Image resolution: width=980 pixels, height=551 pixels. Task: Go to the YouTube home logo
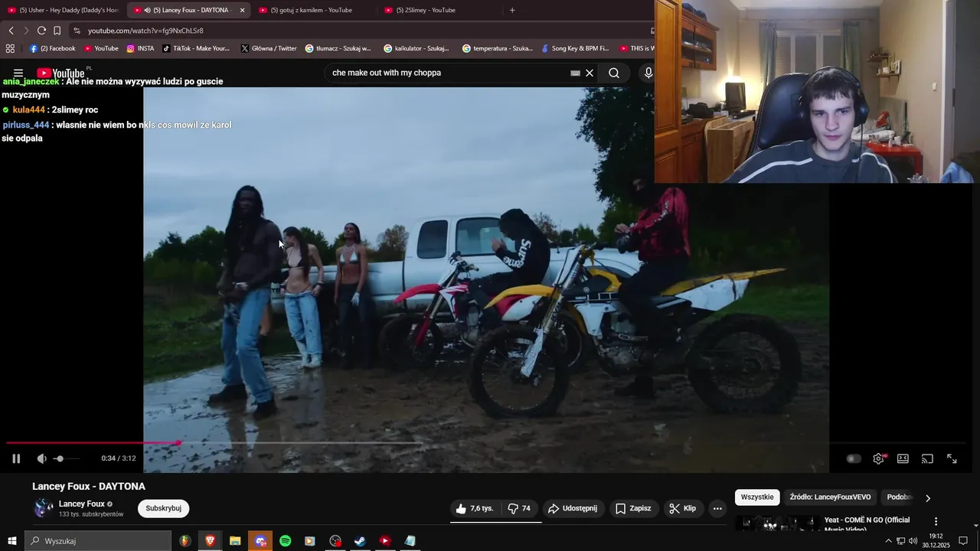pyautogui.click(x=60, y=73)
